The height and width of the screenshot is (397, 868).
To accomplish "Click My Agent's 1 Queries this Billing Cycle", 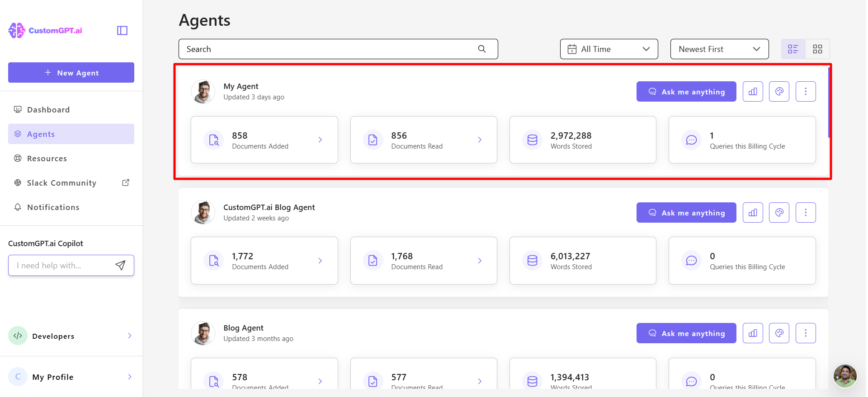I will click(742, 140).
